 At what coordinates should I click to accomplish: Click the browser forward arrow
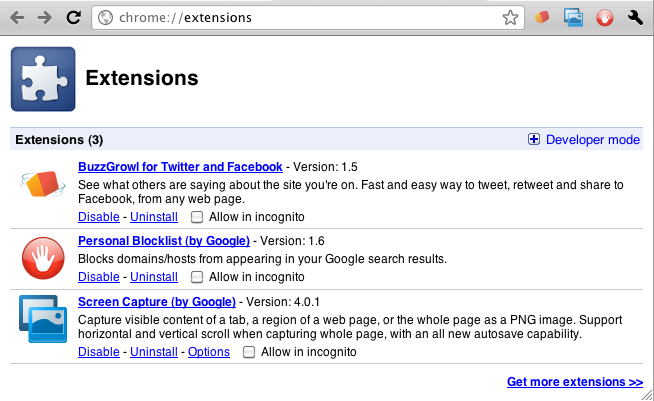coord(44,17)
